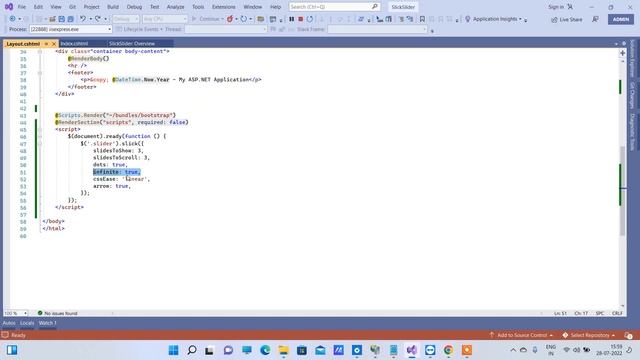The image size is (640, 360).
Task: Switch to SlickSlider Overview tab
Action: 132,43
